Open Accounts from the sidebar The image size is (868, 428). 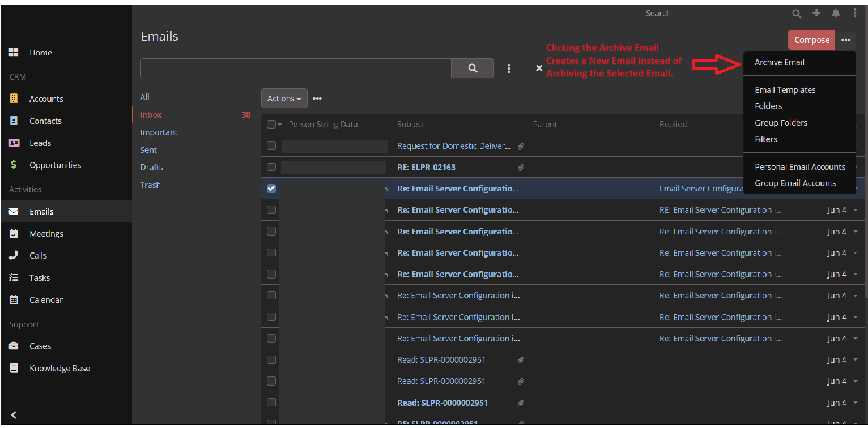(x=46, y=99)
